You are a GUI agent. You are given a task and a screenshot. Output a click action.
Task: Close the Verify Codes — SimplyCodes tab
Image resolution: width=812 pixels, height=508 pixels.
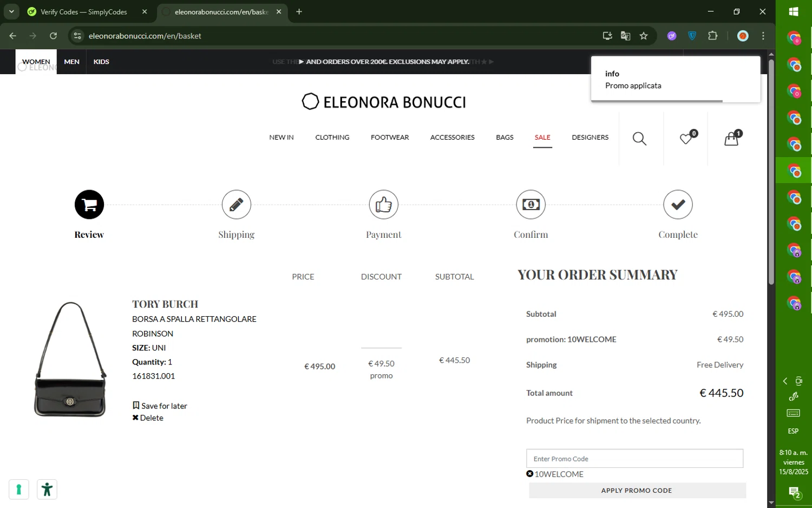(x=145, y=11)
